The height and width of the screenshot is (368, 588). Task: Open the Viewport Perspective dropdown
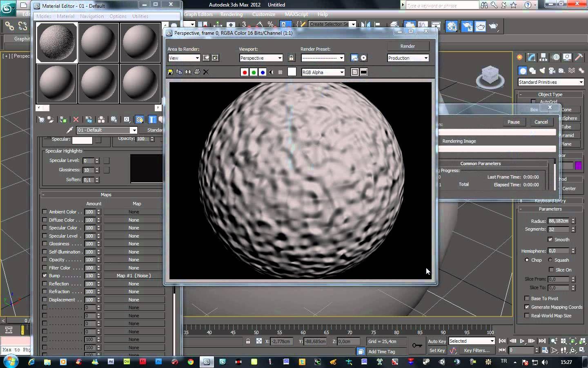click(261, 58)
